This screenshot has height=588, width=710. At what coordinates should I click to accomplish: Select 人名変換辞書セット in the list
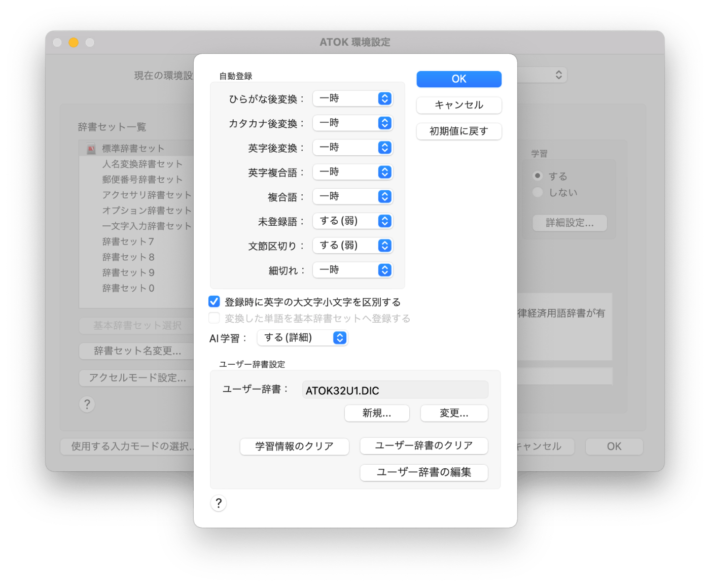[136, 164]
